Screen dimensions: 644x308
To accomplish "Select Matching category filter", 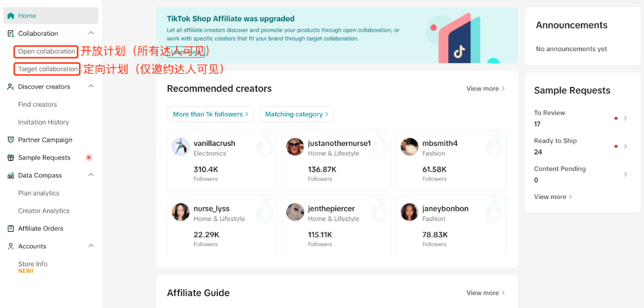I will click(296, 114).
